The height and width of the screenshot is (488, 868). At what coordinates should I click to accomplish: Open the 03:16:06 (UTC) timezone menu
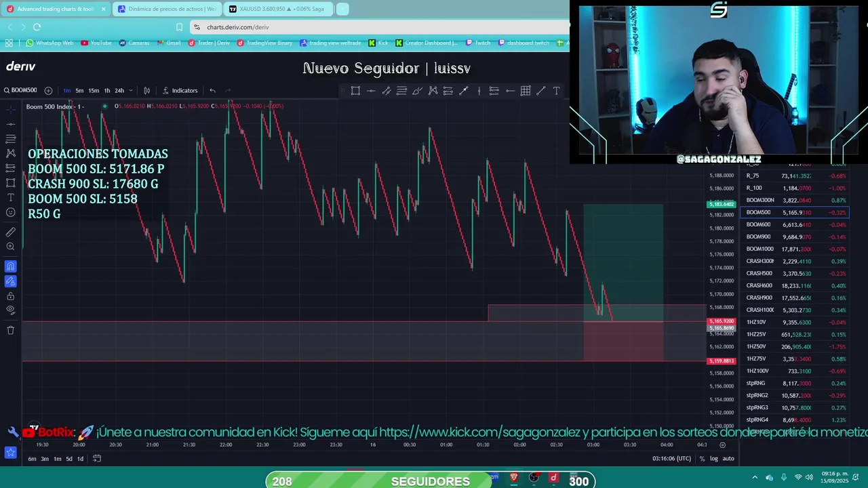point(671,459)
